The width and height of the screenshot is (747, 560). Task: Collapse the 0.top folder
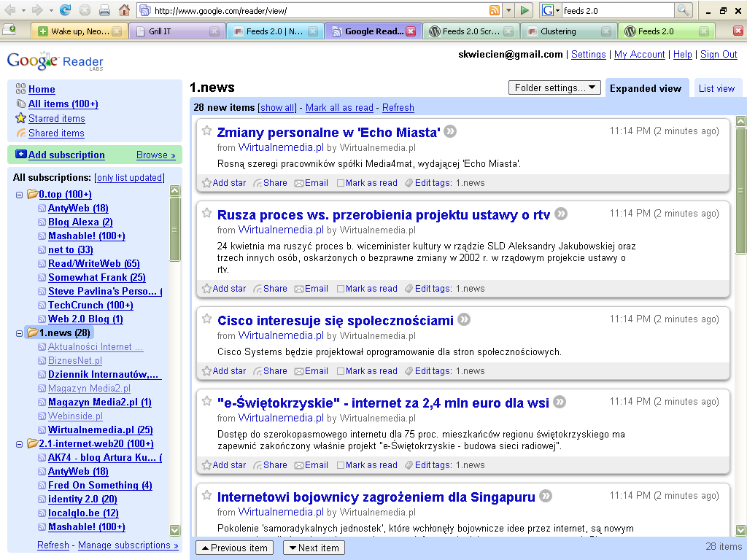tap(20, 195)
